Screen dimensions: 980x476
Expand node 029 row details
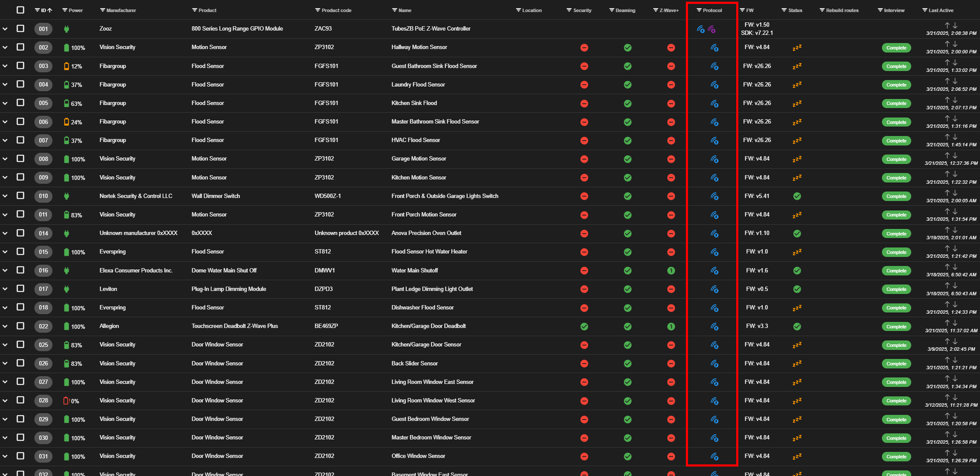tap(5, 419)
